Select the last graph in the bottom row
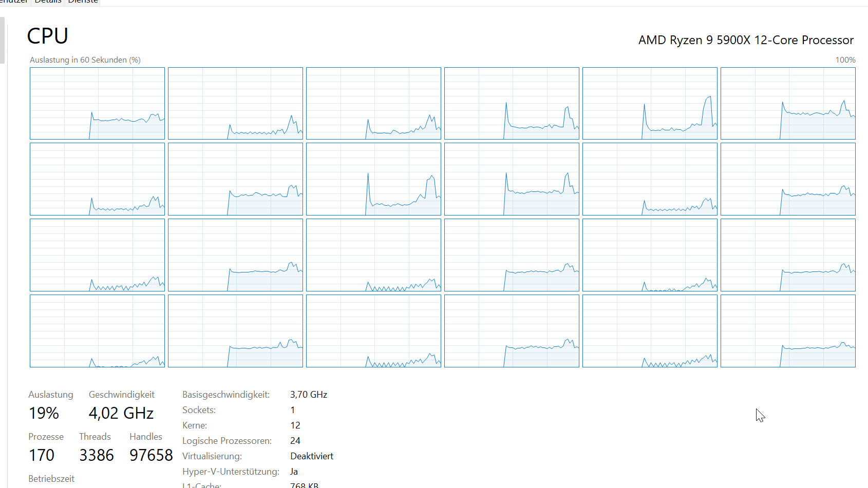 tap(788, 331)
